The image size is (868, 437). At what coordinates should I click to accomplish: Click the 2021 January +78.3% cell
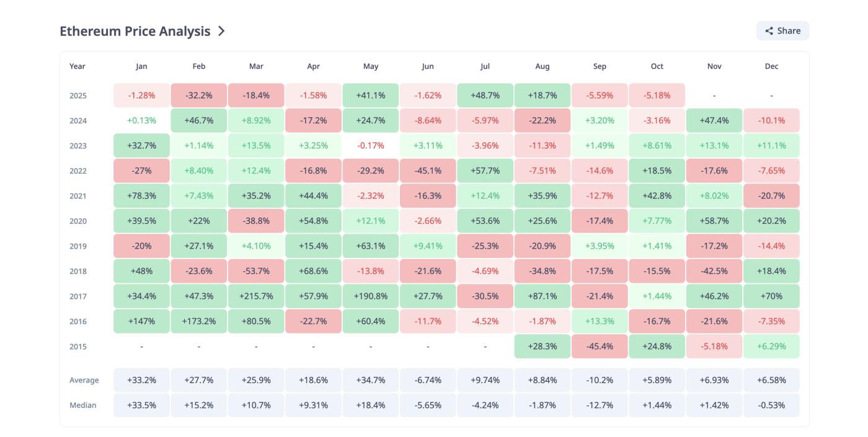(x=141, y=196)
